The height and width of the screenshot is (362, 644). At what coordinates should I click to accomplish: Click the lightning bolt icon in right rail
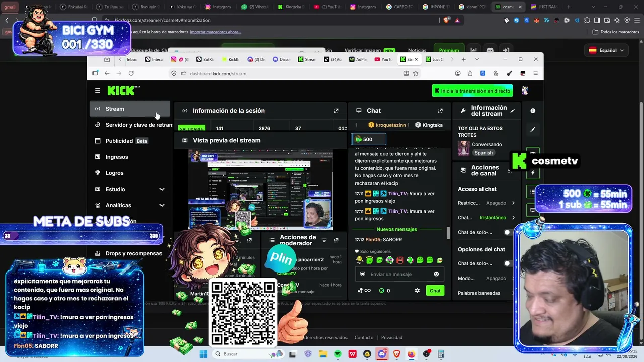[533, 173]
